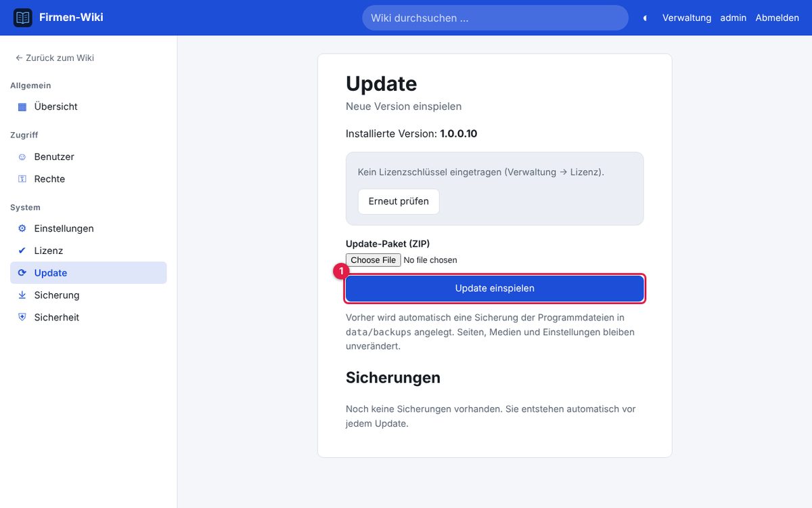Click the Zugriff section label
Screen dimensions: 812x508
24,135
